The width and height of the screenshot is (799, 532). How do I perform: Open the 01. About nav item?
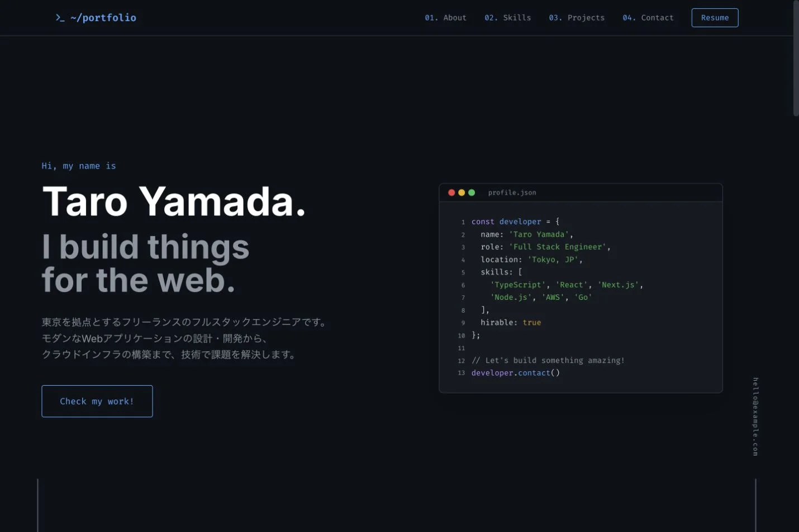445,18
